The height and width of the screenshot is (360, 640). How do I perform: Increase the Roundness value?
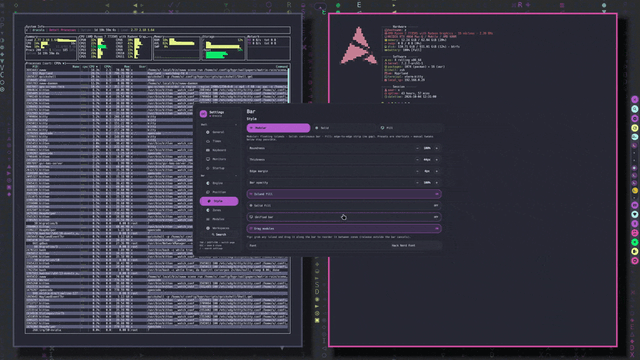[437, 148]
